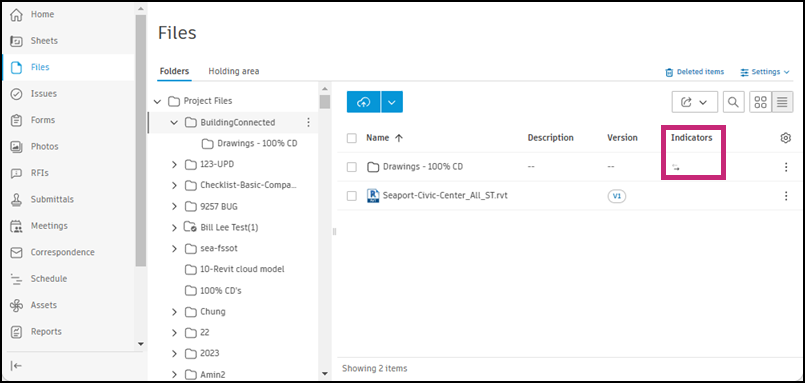Image resolution: width=805 pixels, height=383 pixels.
Task: Open the Reports sidebar icon
Action: click(x=16, y=332)
